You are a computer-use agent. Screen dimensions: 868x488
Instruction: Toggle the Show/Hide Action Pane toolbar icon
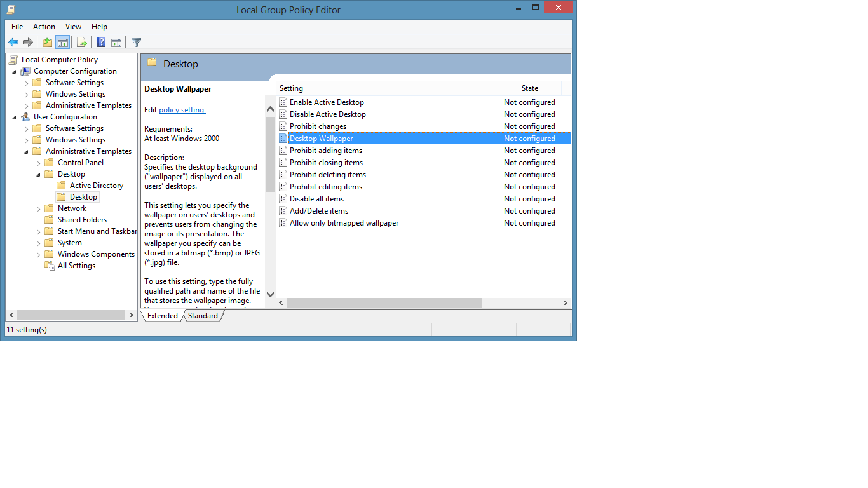coord(116,43)
